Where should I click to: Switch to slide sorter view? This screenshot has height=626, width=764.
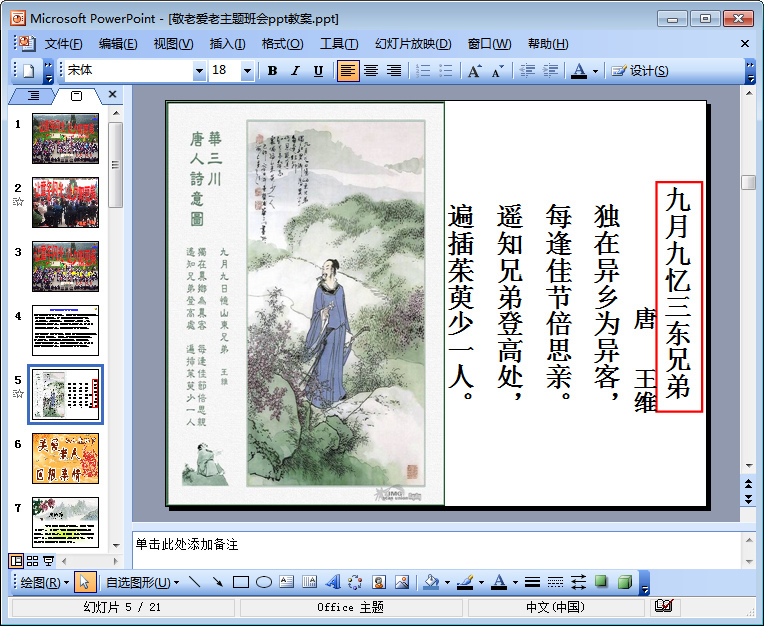32,561
